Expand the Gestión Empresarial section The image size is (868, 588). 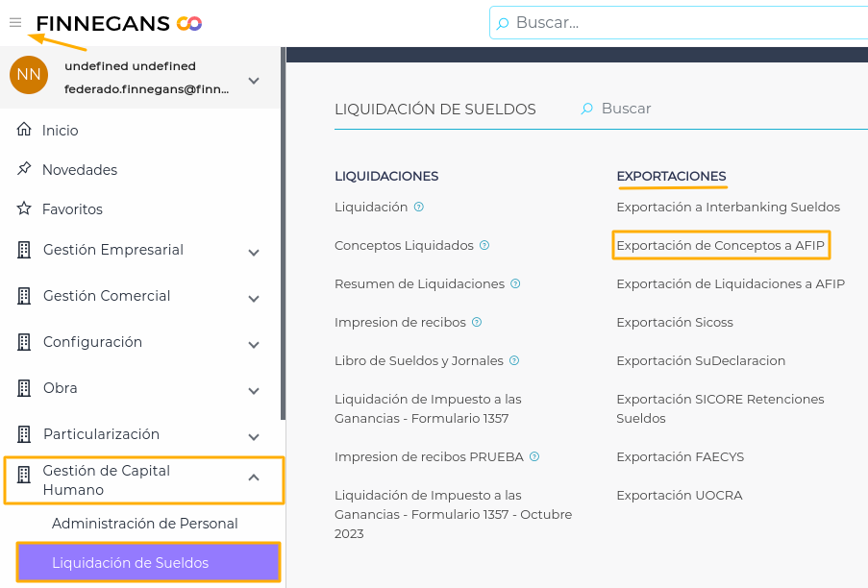tap(254, 253)
